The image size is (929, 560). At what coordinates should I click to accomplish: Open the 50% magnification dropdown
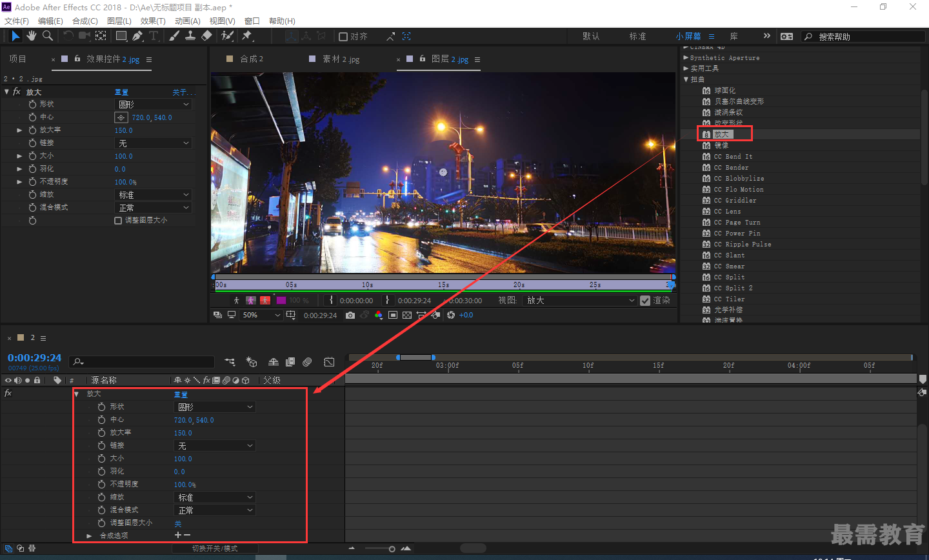point(261,315)
